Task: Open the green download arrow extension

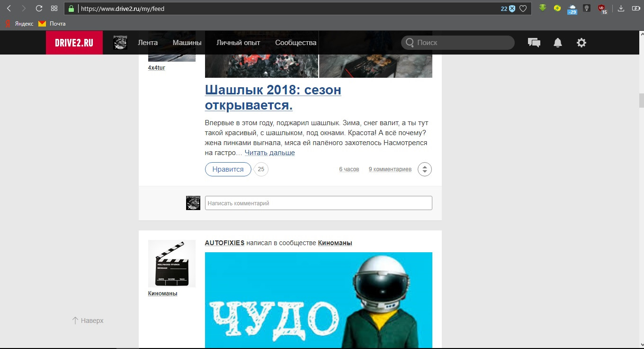Action: [x=543, y=8]
